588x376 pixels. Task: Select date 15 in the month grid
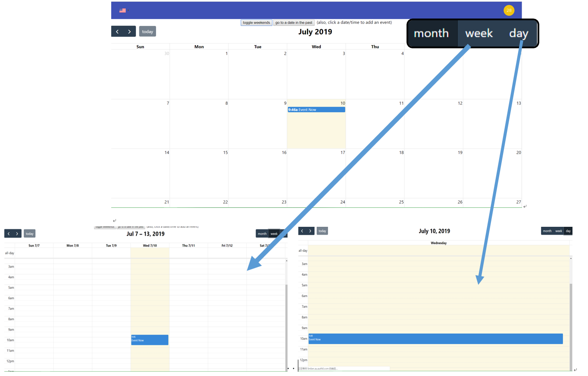pos(225,153)
